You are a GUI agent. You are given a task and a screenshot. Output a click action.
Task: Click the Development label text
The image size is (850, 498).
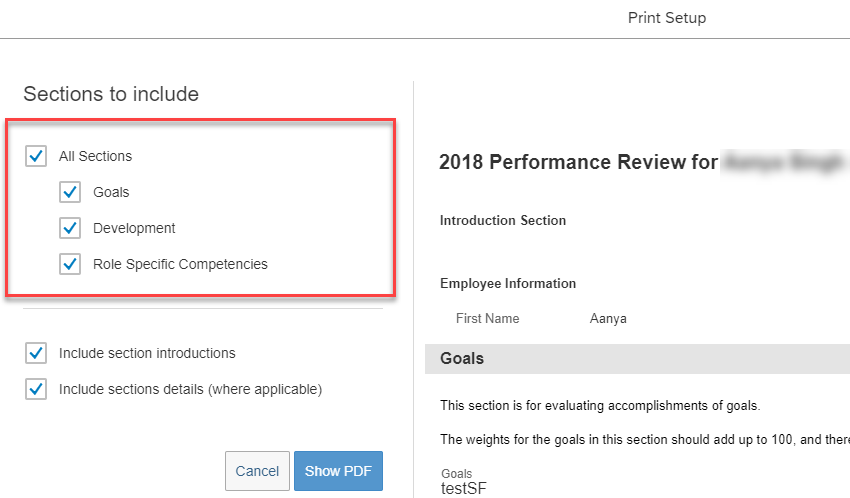[x=134, y=228]
